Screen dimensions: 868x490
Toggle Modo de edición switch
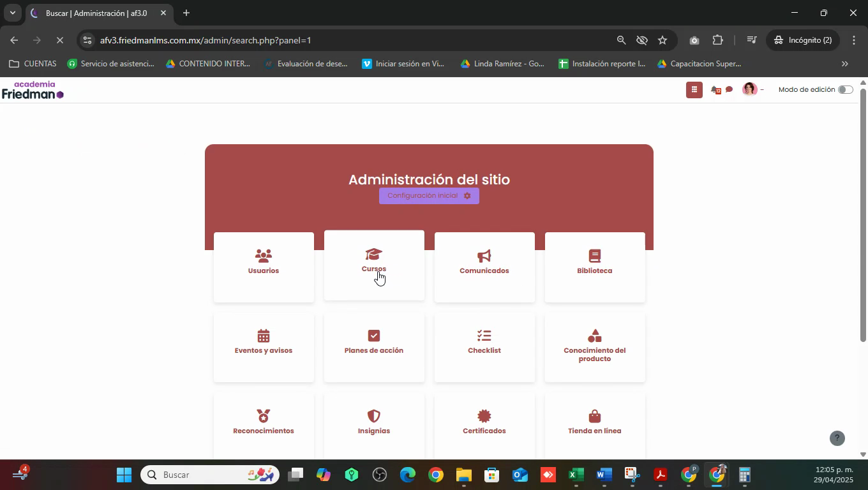click(845, 89)
